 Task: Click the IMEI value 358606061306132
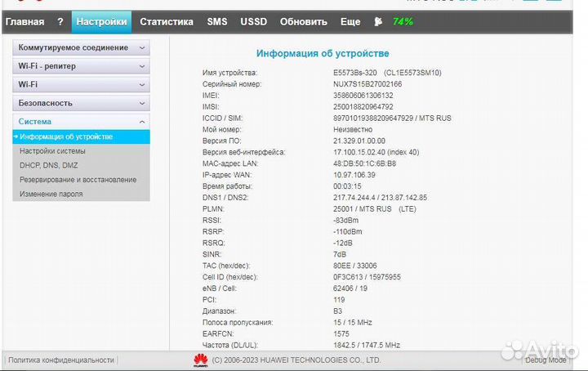click(363, 96)
